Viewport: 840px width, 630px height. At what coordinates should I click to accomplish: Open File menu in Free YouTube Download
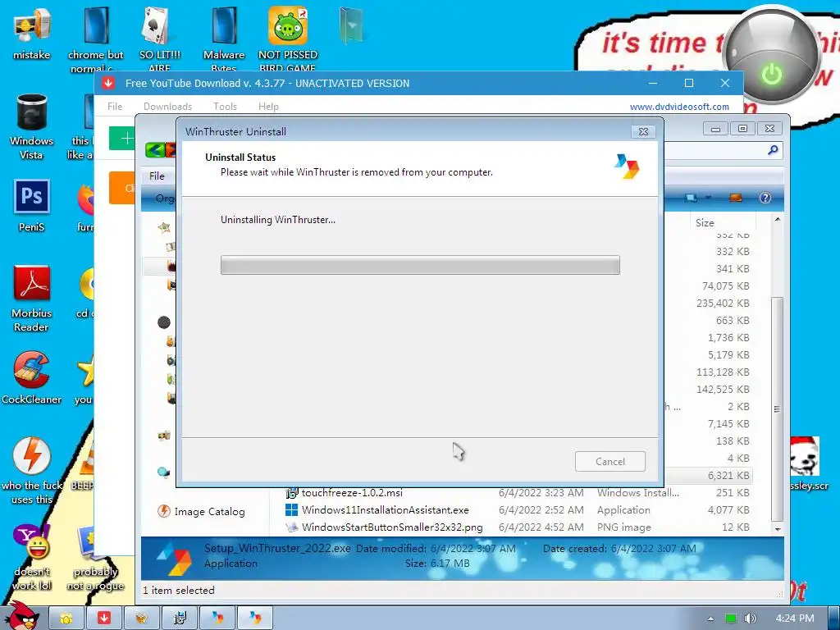[x=115, y=106]
